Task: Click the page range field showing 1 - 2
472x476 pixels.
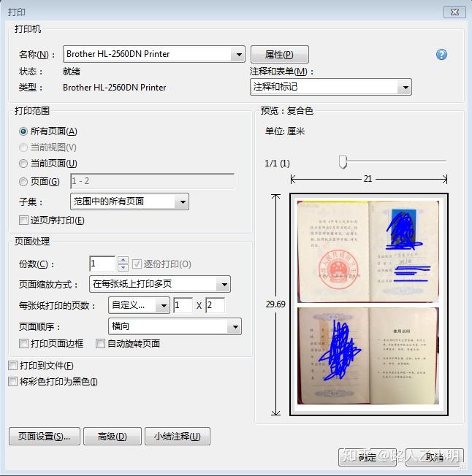Action: coord(152,181)
